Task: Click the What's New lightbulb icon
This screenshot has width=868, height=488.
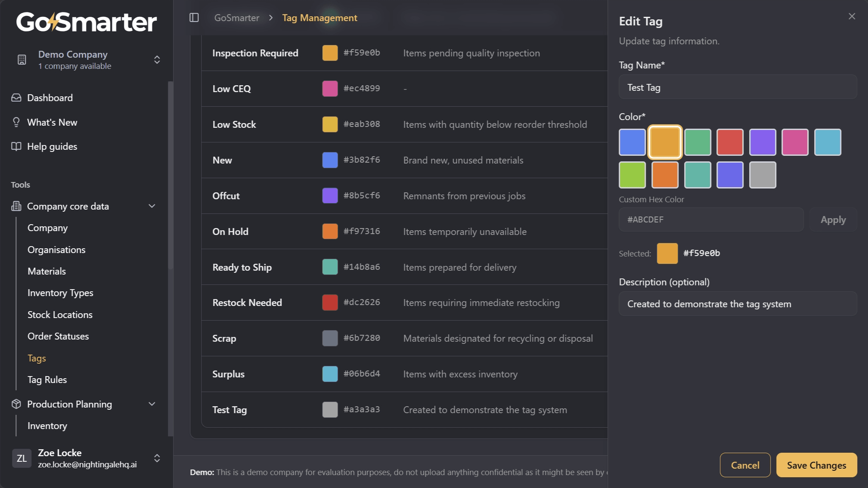Action: click(16, 122)
